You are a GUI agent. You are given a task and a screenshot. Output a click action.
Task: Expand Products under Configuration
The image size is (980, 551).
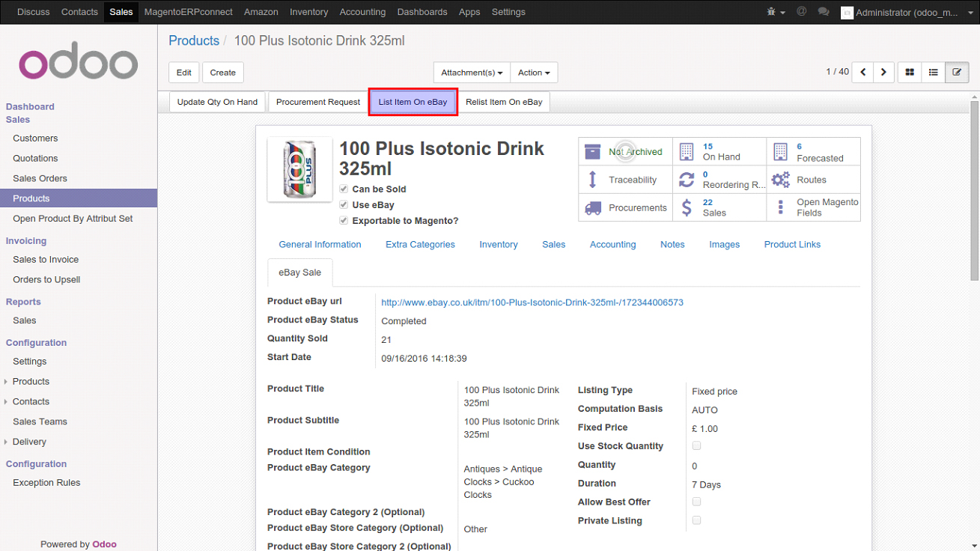point(31,381)
